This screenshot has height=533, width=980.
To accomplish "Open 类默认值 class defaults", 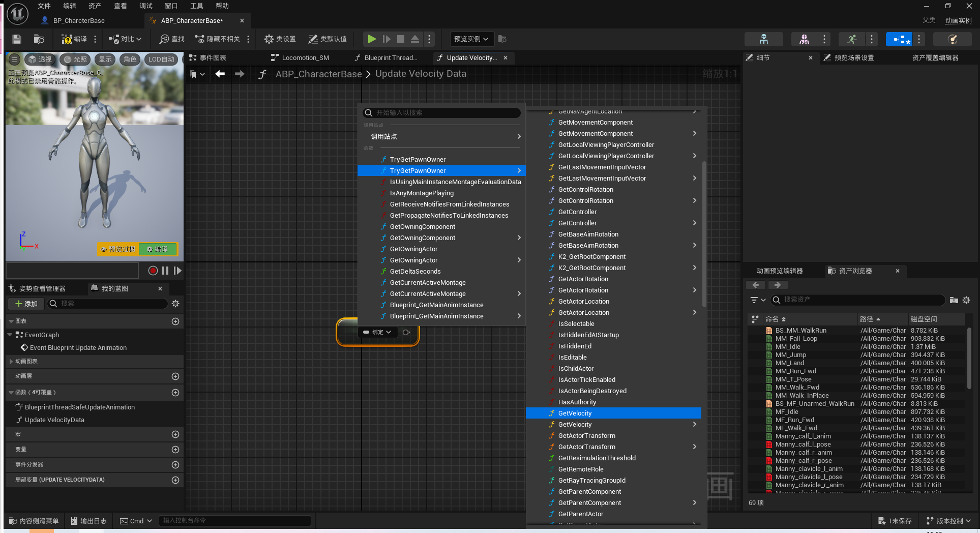I will (x=328, y=39).
